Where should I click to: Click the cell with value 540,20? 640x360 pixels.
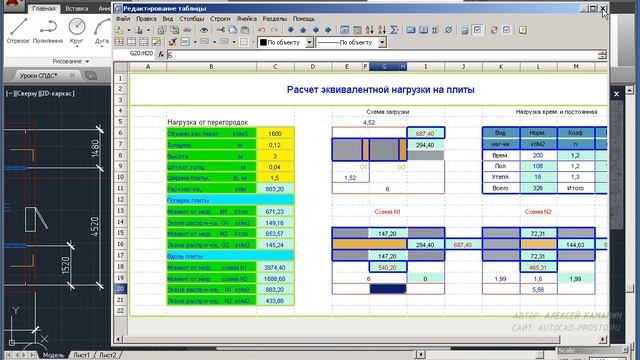(x=388, y=267)
